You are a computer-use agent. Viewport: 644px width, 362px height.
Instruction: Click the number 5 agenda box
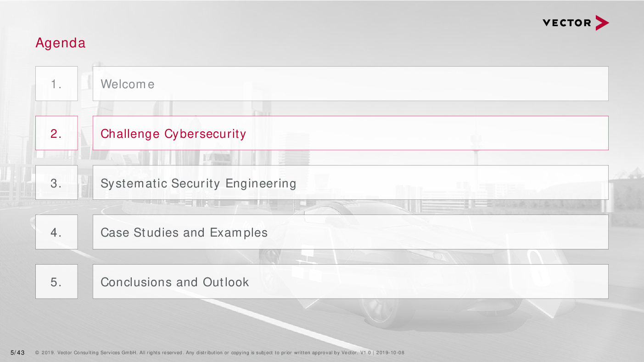click(x=56, y=282)
